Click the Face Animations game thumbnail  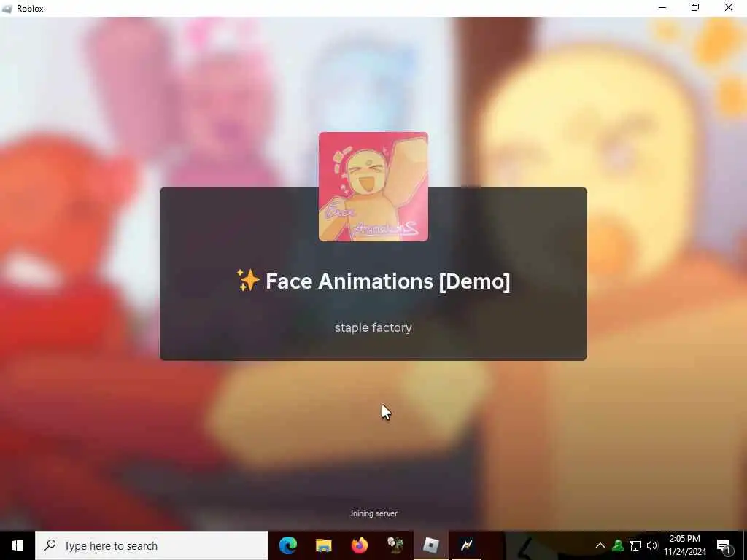tap(373, 187)
